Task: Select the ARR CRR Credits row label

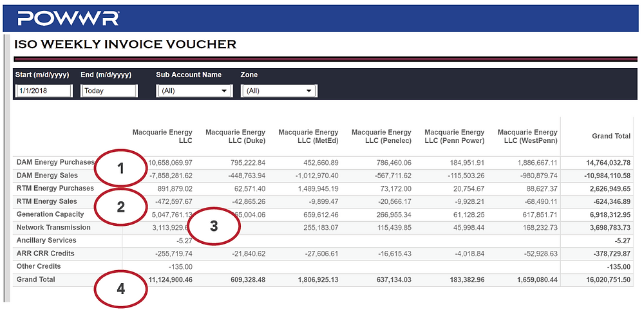Action: click(46, 253)
